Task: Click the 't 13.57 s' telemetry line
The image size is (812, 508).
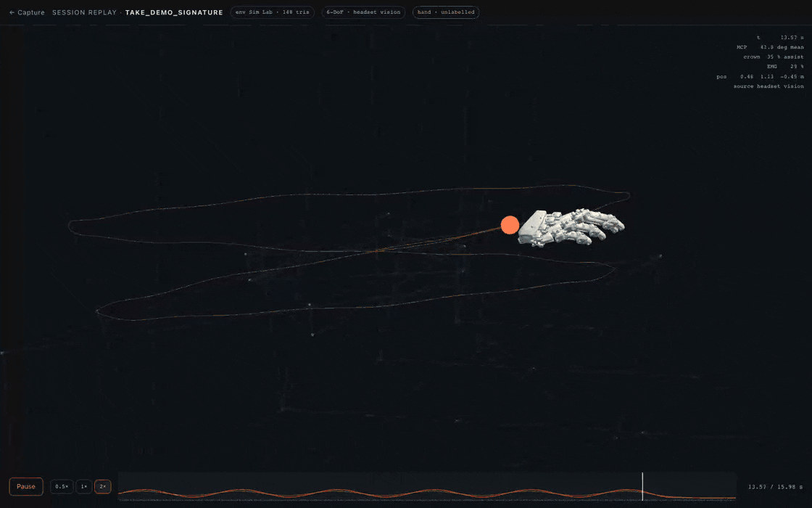Action: point(780,37)
